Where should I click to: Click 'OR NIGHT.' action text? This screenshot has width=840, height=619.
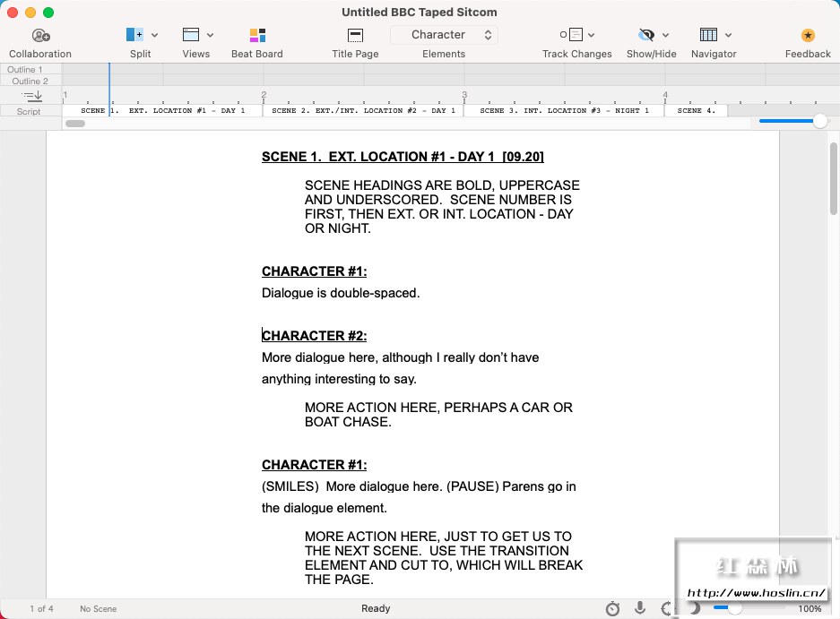click(x=338, y=228)
